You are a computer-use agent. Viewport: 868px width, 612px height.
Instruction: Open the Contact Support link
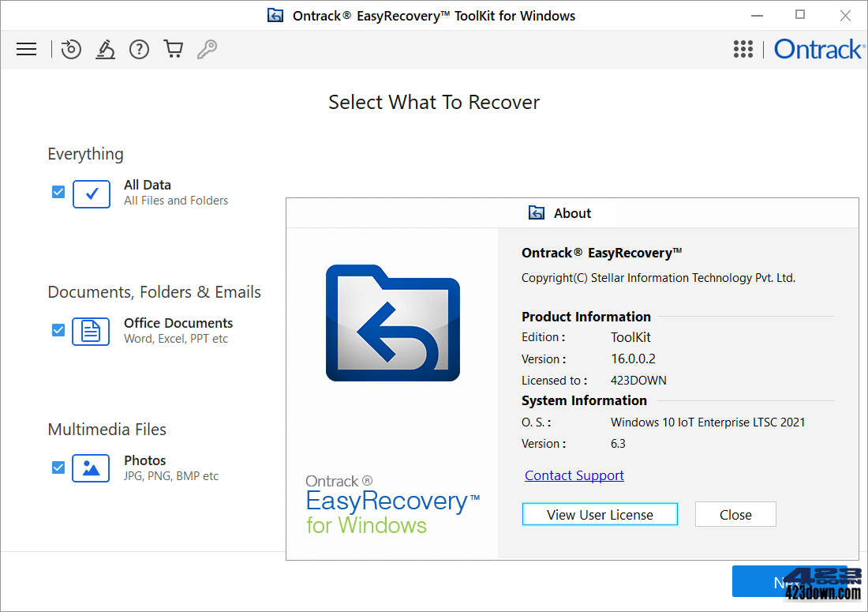[x=574, y=475]
